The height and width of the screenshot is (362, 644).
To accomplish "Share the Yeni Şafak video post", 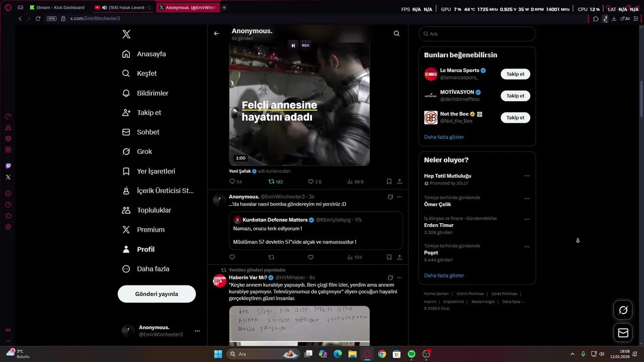I will 399,182.
